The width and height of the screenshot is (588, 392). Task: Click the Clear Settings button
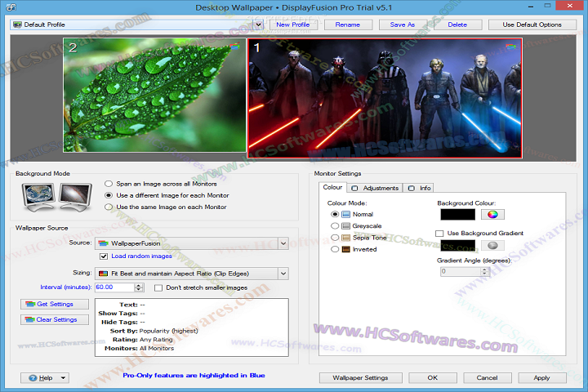(55, 319)
